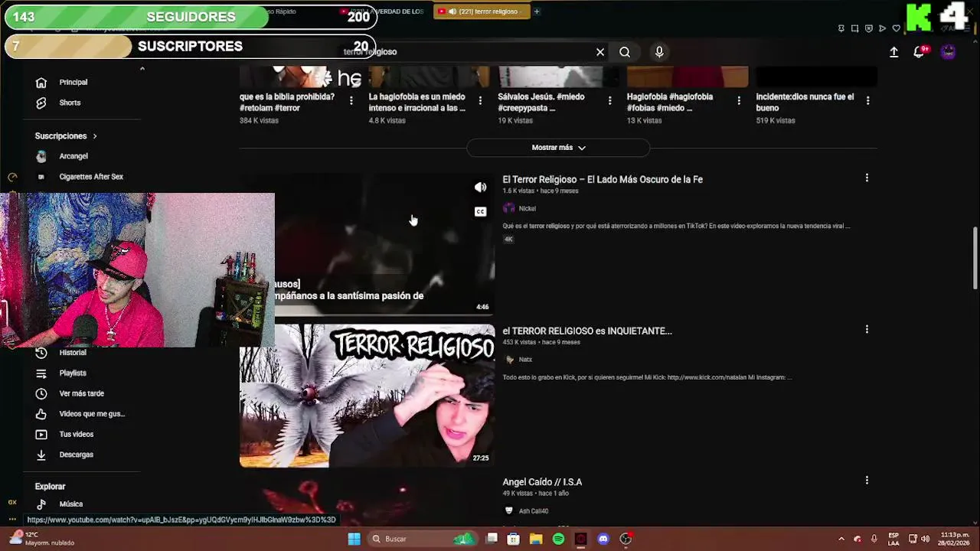This screenshot has width=980, height=551.
Task: Toggle captions on the preview video
Action: [x=480, y=212]
